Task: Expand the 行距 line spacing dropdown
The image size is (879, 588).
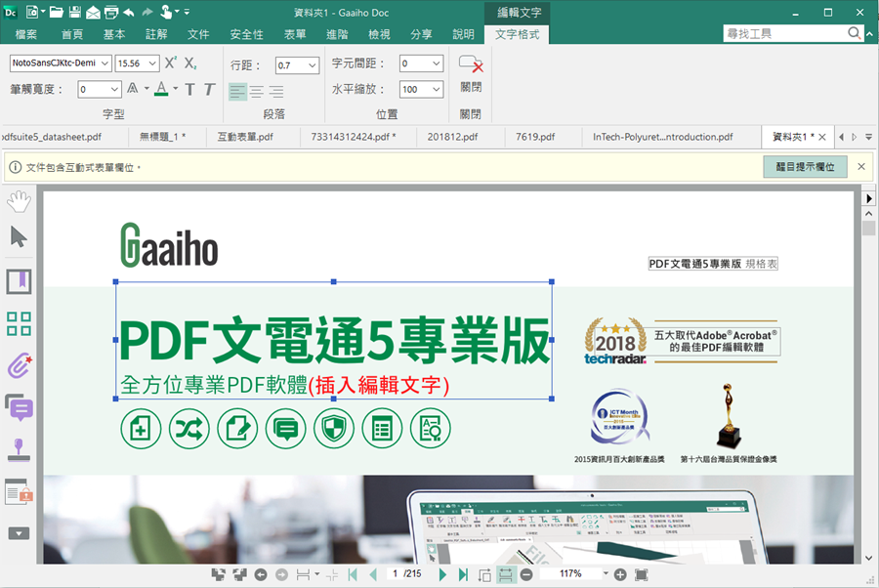Action: pos(313,65)
